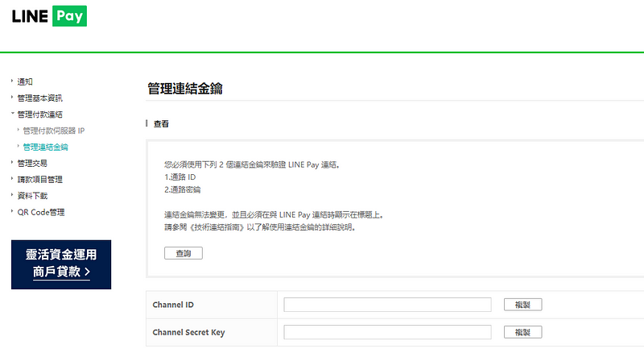Click the 管理連結金鑰 page heading

coord(185,89)
